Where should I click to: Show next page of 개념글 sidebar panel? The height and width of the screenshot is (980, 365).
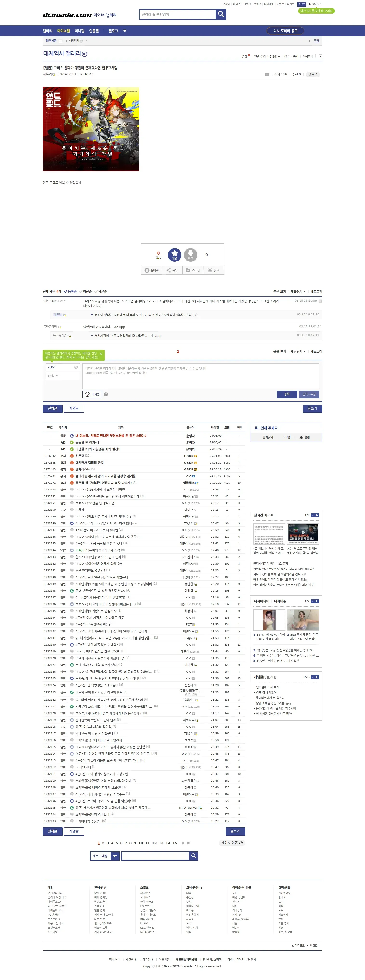pyautogui.click(x=317, y=677)
